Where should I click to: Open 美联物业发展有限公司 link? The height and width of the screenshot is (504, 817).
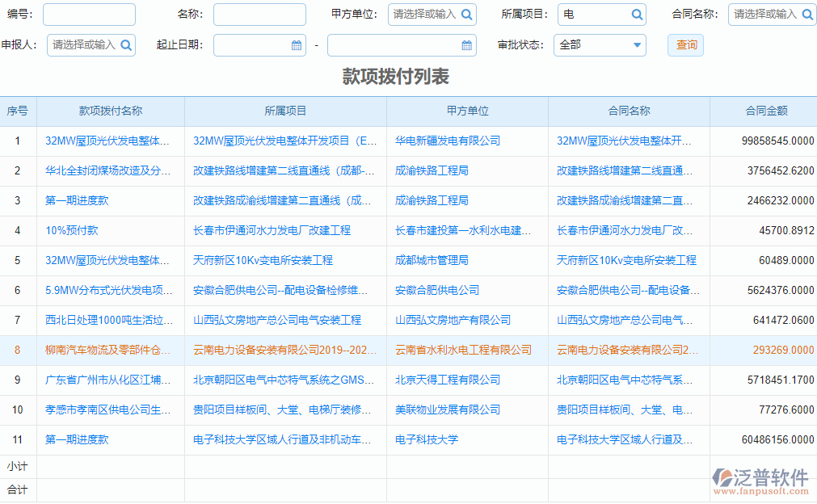450,409
